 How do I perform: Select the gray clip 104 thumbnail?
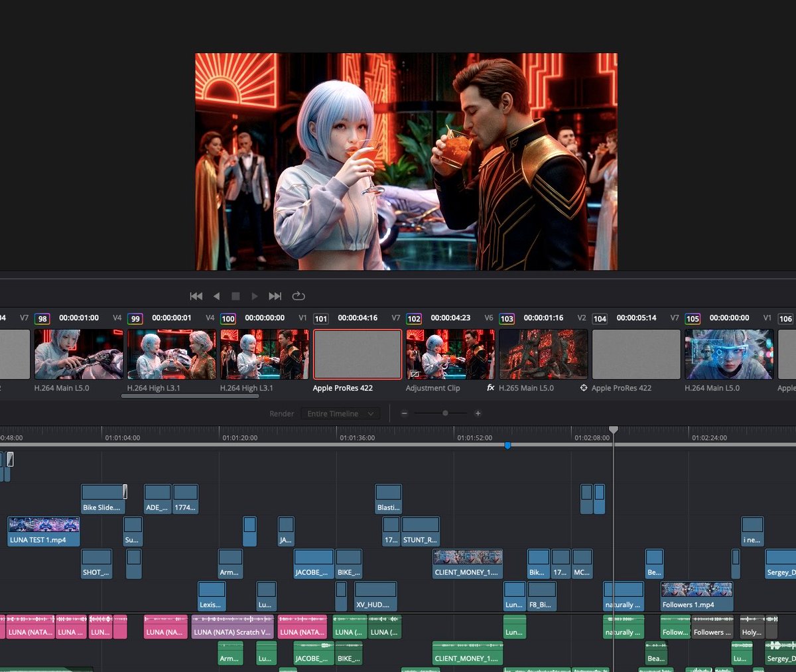click(x=636, y=354)
